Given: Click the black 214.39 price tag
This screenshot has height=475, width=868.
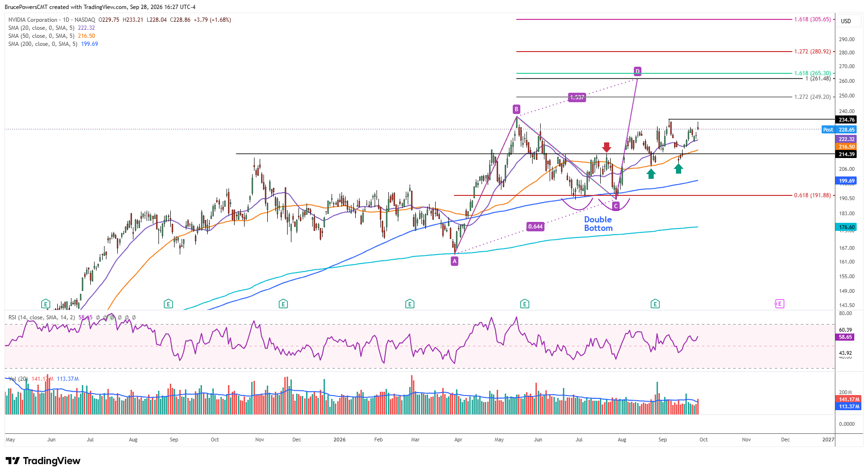Looking at the screenshot, I should (847, 154).
